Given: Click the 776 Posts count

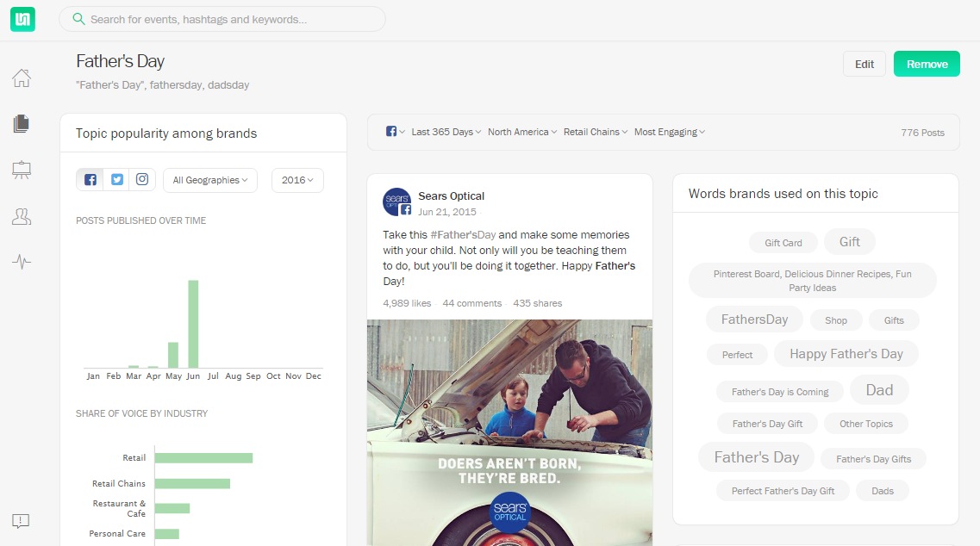Looking at the screenshot, I should 922,133.
